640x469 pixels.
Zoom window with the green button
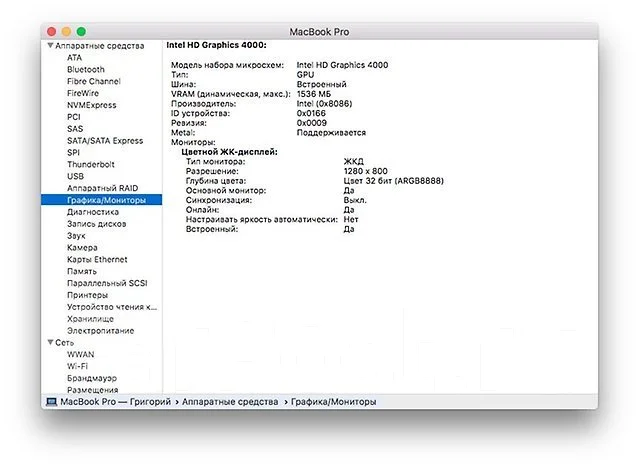coord(81,31)
